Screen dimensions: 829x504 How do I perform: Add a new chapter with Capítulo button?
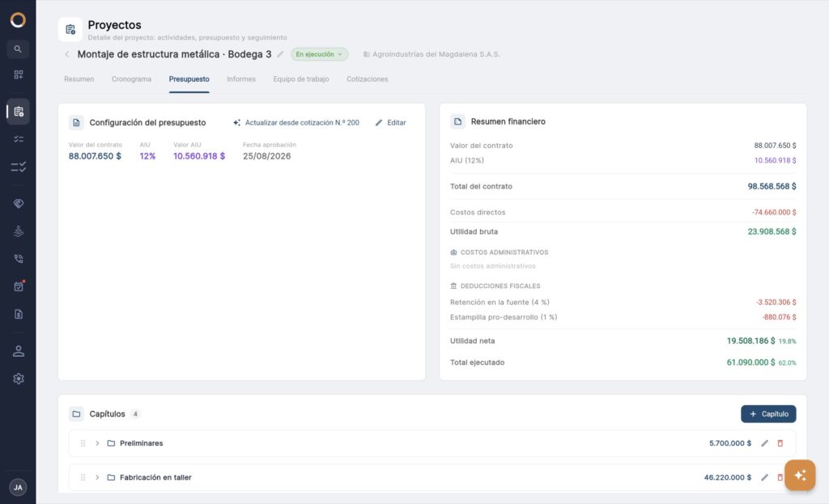(x=768, y=414)
